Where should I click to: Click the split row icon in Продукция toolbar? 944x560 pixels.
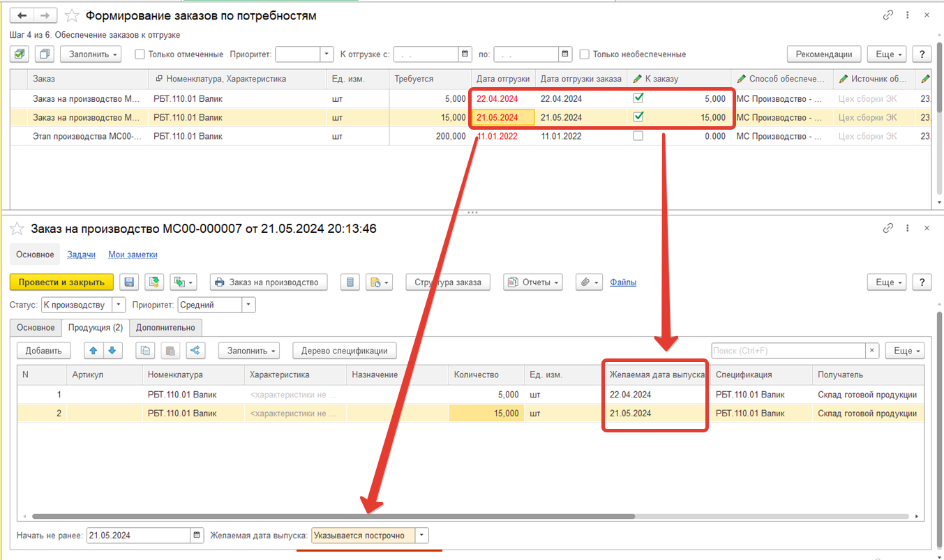pos(195,350)
